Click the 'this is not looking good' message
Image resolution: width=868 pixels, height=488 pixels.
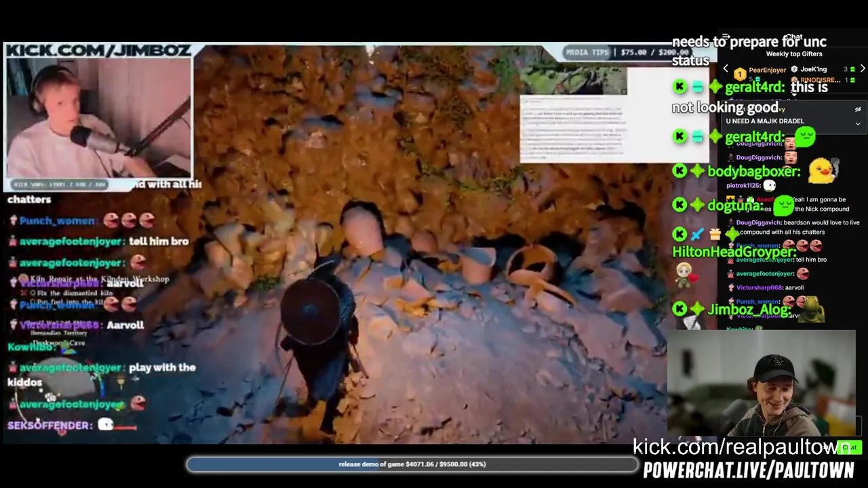(750, 98)
